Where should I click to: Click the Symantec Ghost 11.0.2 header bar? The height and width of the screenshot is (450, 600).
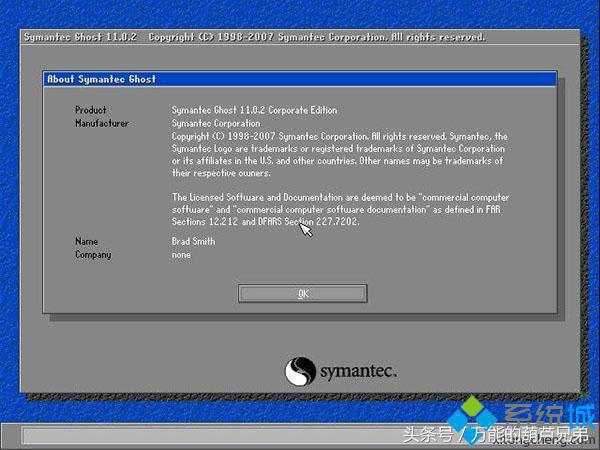tap(300, 37)
